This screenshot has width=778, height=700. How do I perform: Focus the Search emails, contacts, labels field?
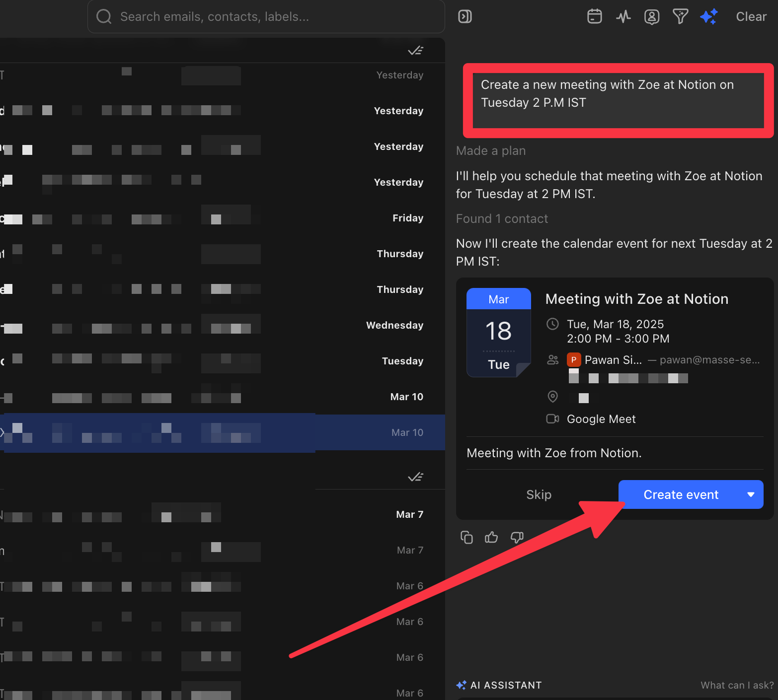[266, 16]
